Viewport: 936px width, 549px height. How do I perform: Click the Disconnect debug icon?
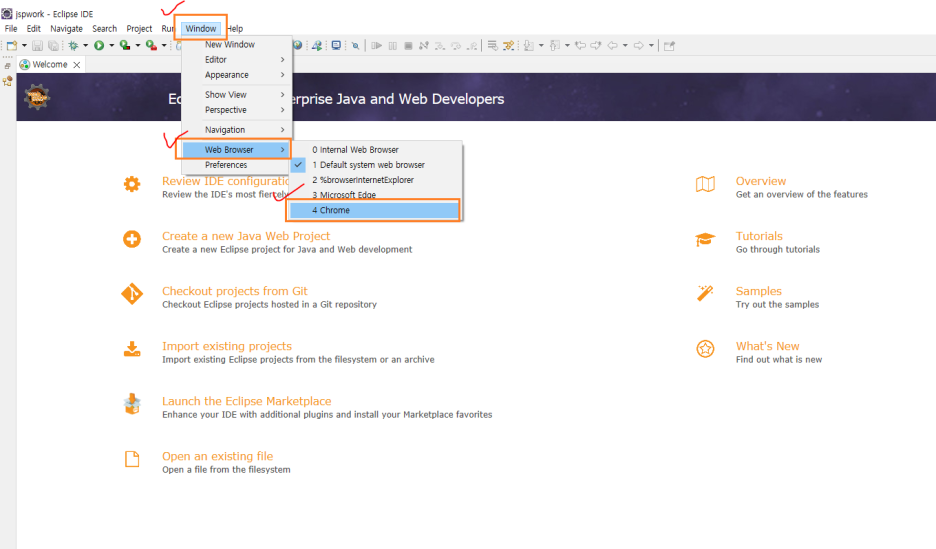[x=424, y=45]
